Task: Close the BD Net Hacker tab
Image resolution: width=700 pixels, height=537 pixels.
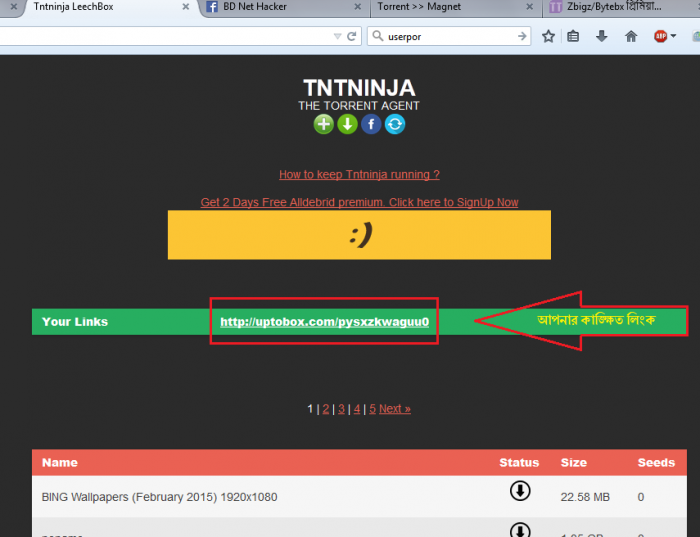Action: tap(358, 7)
